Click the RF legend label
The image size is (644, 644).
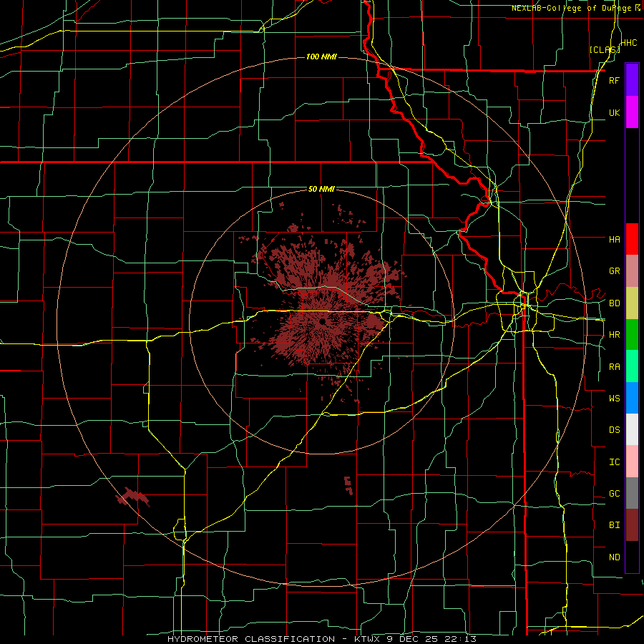point(614,80)
